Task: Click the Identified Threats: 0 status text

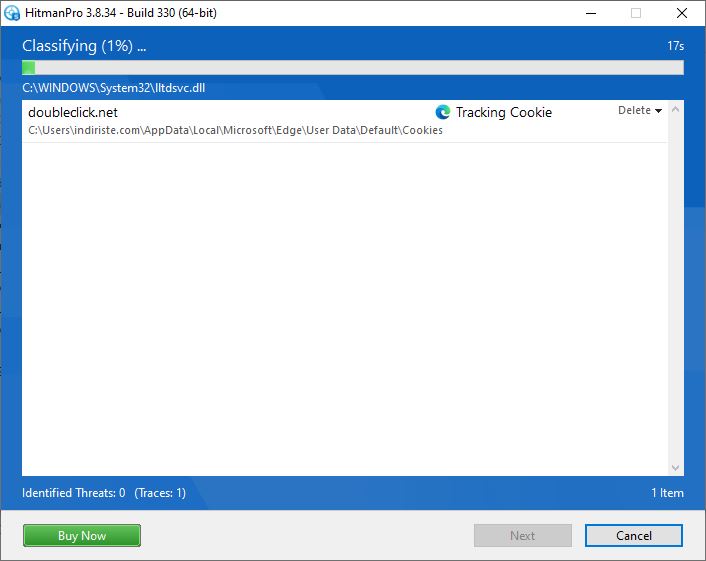Action: point(74,493)
